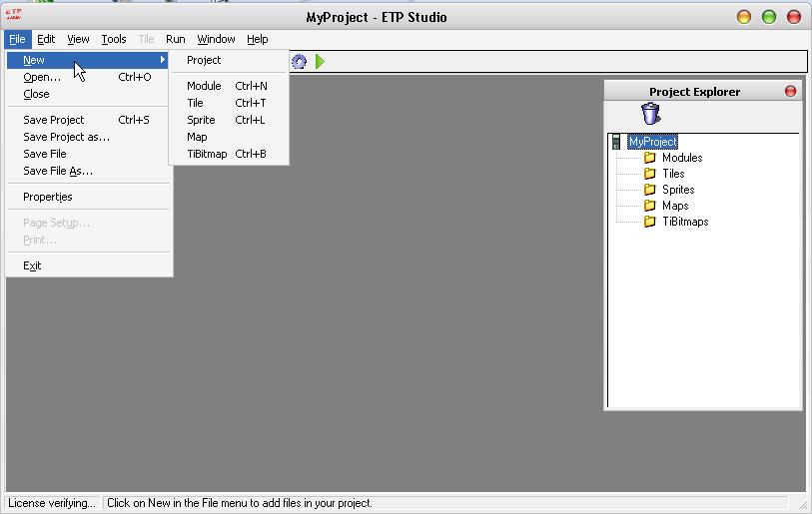Create new Module from submenu
The height and width of the screenshot is (514, 812).
229,86
